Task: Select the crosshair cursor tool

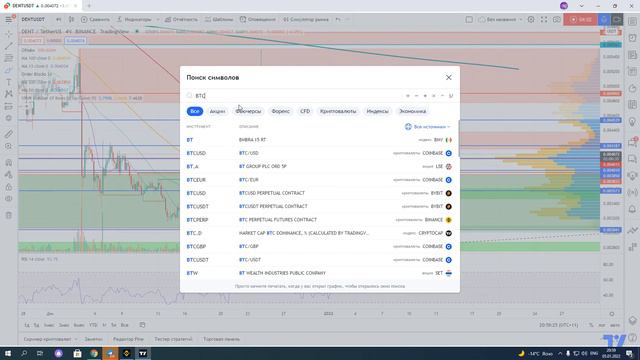Action: point(9,34)
